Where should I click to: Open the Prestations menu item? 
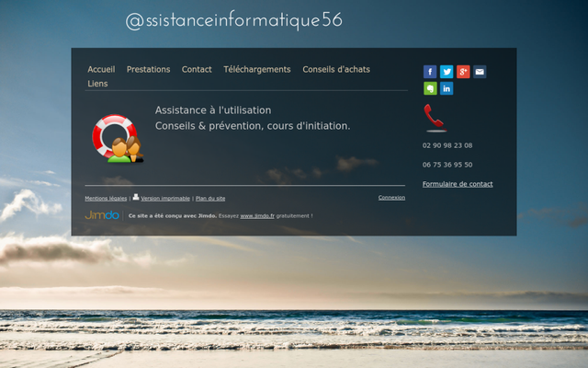coord(148,70)
